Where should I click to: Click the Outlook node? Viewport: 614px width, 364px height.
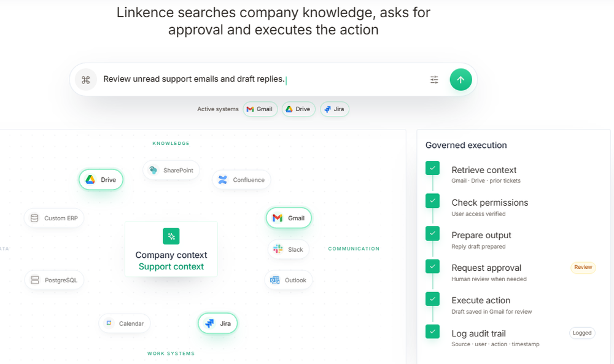(289, 281)
